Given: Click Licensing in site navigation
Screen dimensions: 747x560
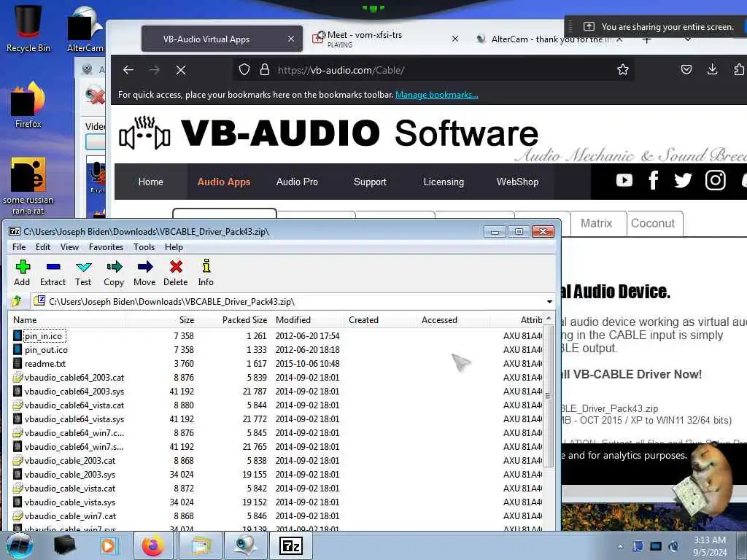Looking at the screenshot, I should 444,182.
